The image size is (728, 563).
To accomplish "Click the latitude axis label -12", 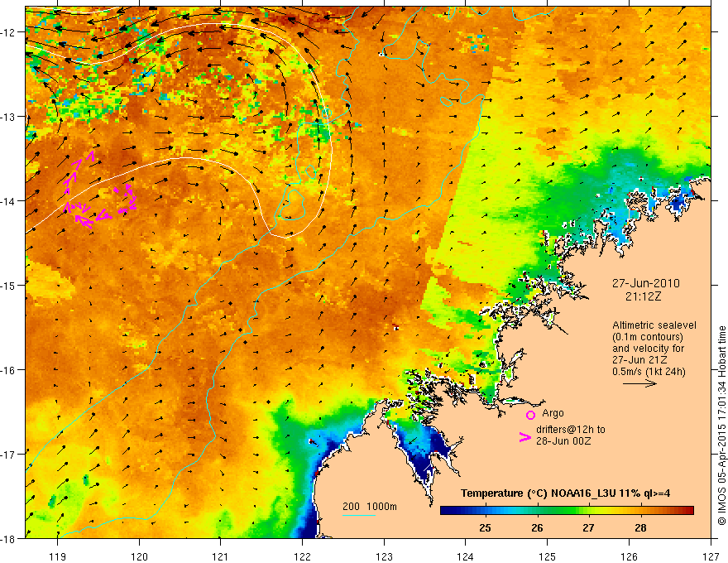I will click(x=9, y=32).
